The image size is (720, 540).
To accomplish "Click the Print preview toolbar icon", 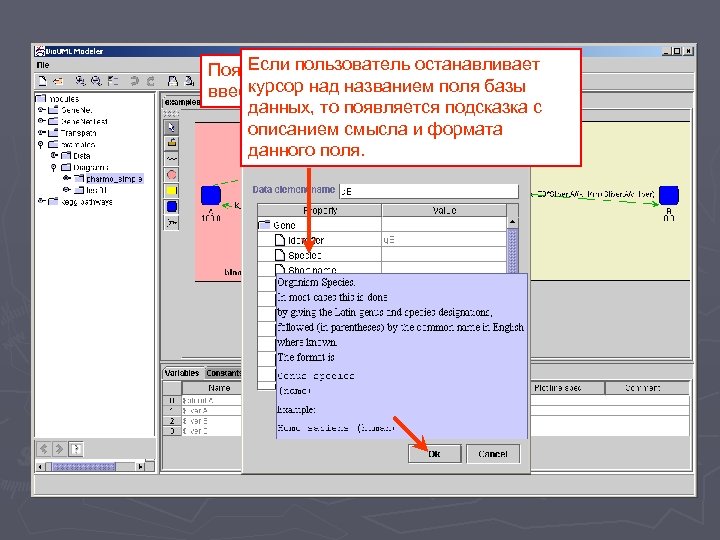I will pos(189,81).
